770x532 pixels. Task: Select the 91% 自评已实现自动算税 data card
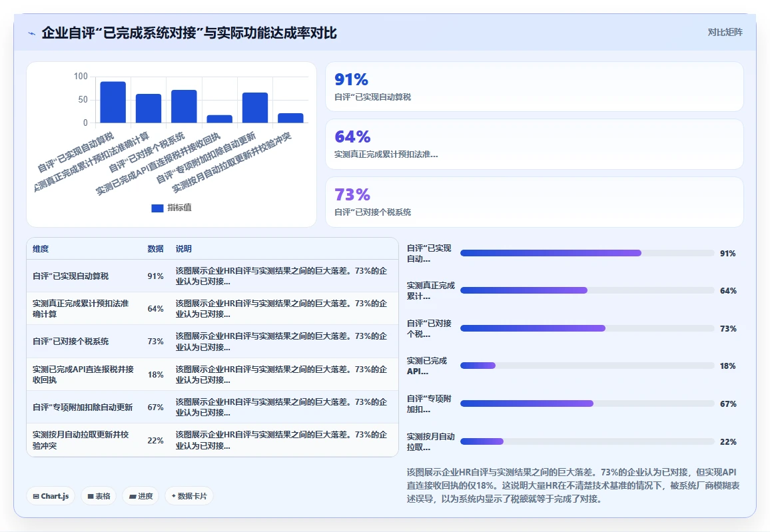pyautogui.click(x=534, y=87)
